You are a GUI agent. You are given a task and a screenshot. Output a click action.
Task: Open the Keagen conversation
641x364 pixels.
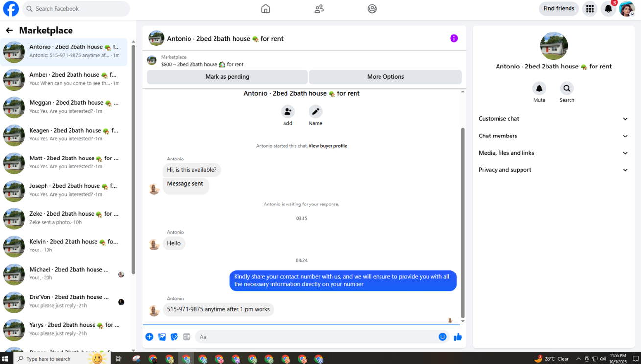tap(64, 136)
